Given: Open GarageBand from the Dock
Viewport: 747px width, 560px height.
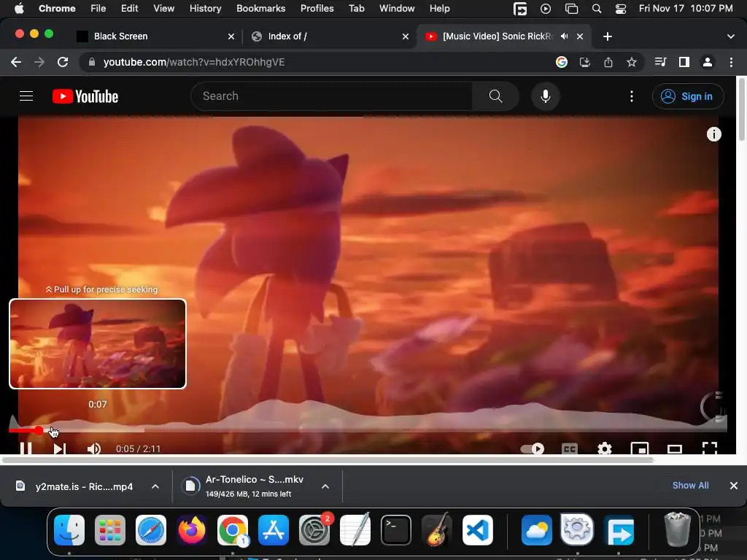Looking at the screenshot, I should [437, 530].
